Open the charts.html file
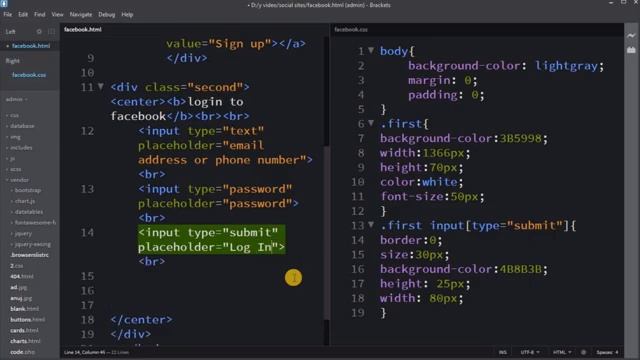640x360 pixels. (25, 341)
